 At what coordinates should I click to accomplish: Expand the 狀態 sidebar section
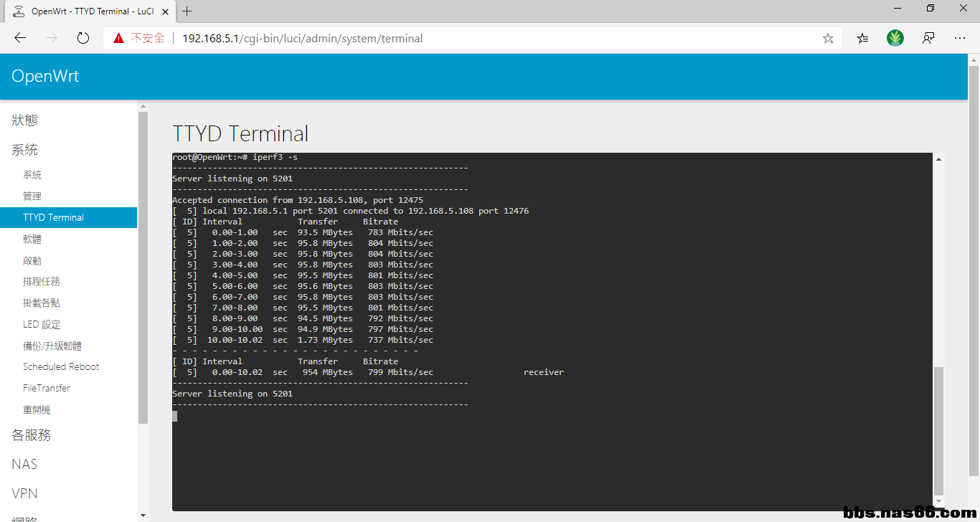pyautogui.click(x=24, y=120)
